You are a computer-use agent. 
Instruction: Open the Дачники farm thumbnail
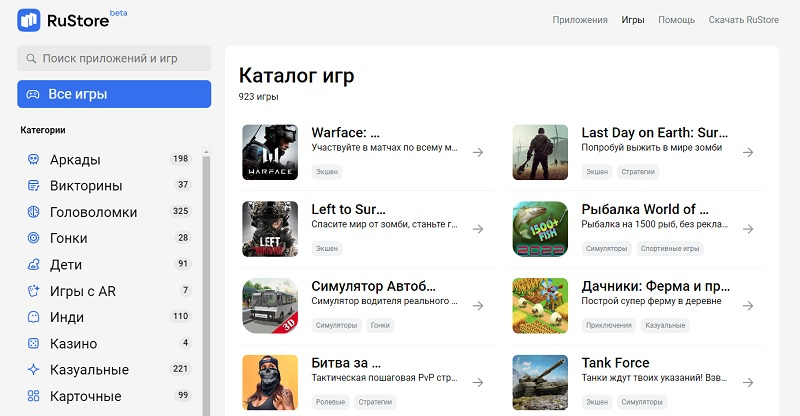pyautogui.click(x=540, y=306)
